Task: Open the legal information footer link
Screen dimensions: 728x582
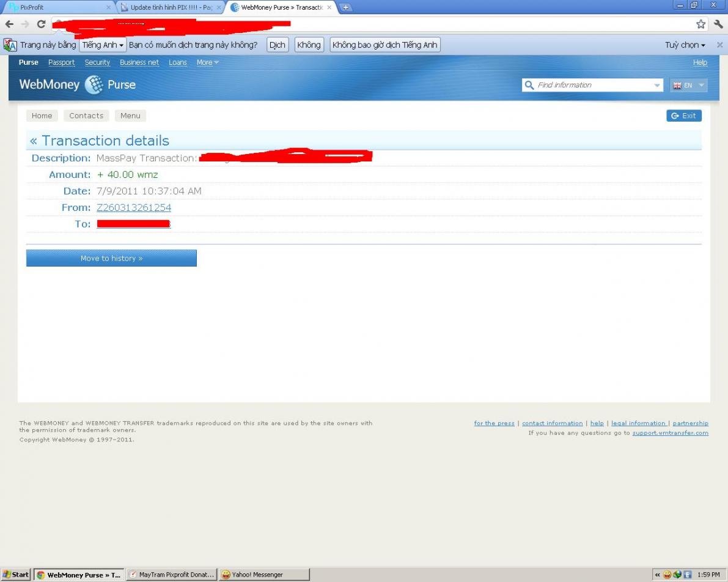Action: coord(638,423)
